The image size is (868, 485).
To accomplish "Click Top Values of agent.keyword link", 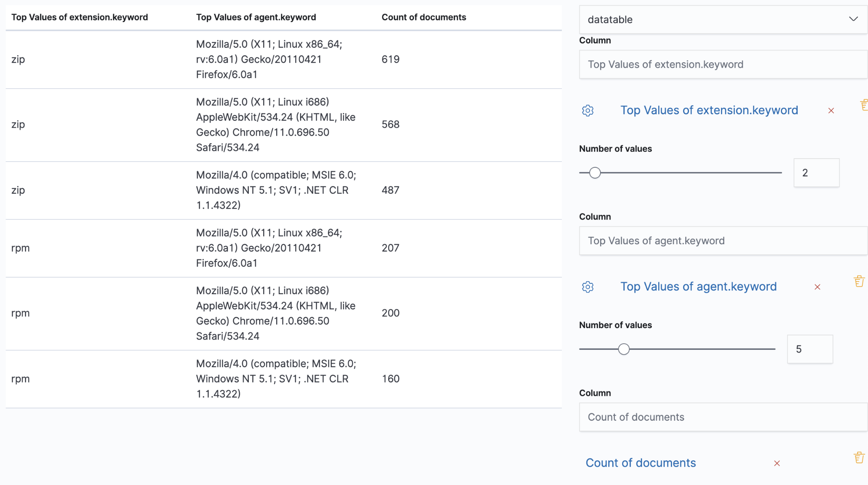I will pyautogui.click(x=698, y=287).
